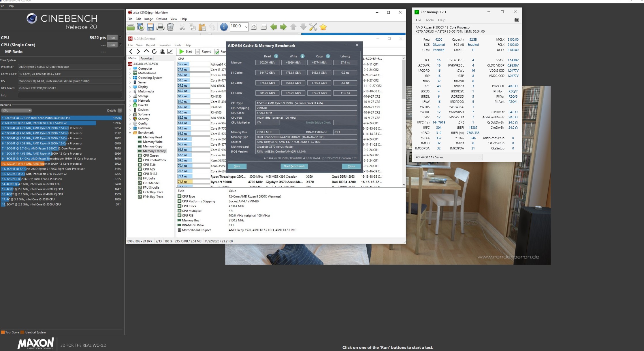Click Start Benchmark button

coord(294,166)
